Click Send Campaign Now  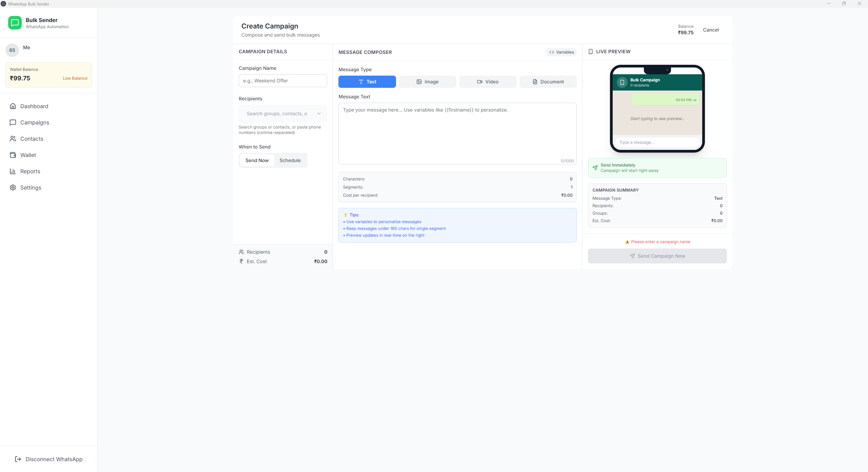(657, 256)
